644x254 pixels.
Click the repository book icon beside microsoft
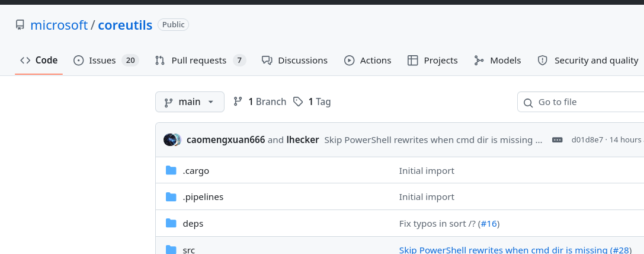(20, 25)
